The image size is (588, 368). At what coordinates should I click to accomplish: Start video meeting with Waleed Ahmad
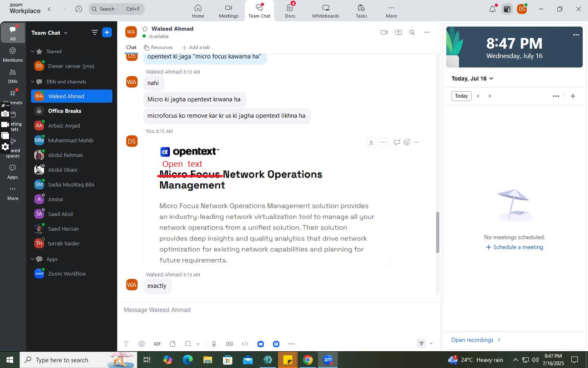click(x=384, y=32)
